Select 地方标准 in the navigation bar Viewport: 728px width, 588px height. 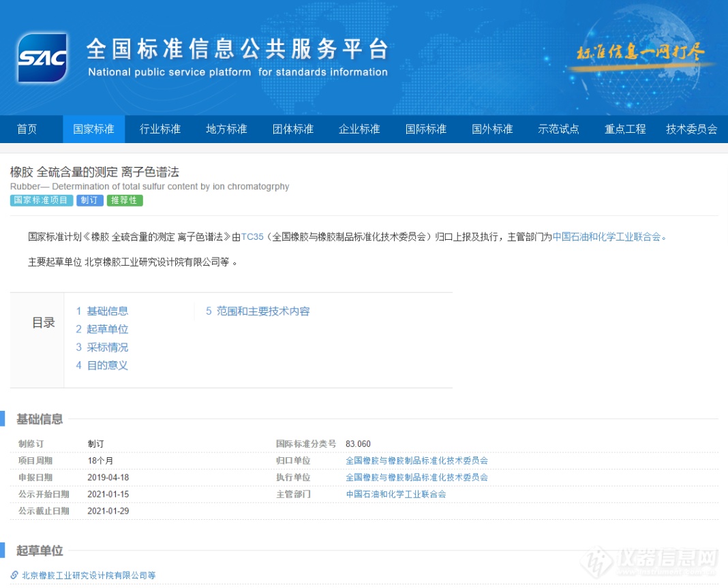[226, 129]
